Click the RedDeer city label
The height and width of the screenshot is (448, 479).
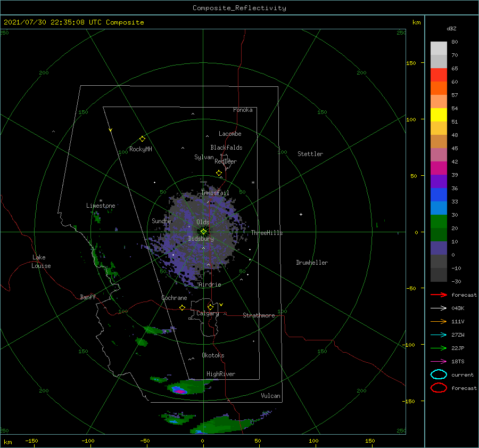tap(226, 161)
